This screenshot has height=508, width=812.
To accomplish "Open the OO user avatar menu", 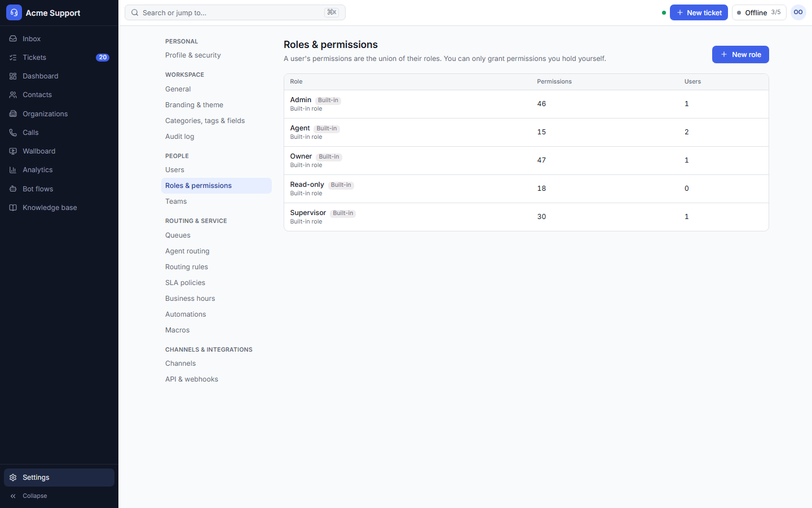I will pos(798,12).
